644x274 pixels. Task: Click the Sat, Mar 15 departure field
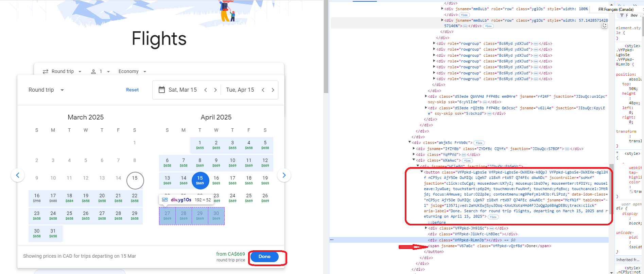(182, 90)
